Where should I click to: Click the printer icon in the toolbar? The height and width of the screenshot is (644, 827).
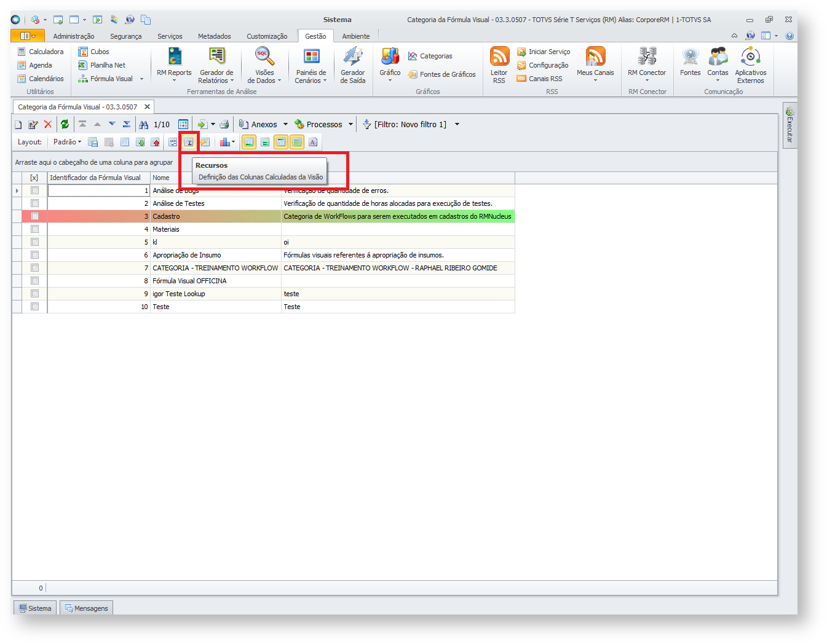[224, 125]
